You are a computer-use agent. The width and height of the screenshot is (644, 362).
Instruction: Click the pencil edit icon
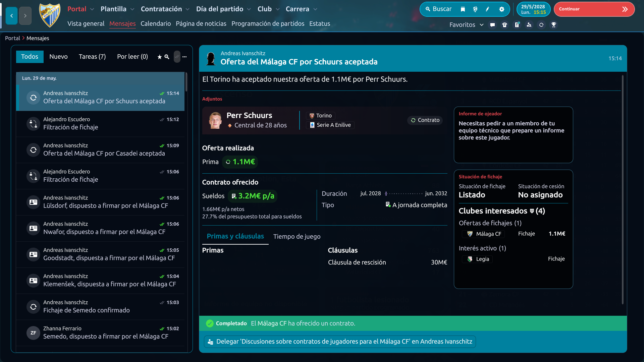[488, 9]
